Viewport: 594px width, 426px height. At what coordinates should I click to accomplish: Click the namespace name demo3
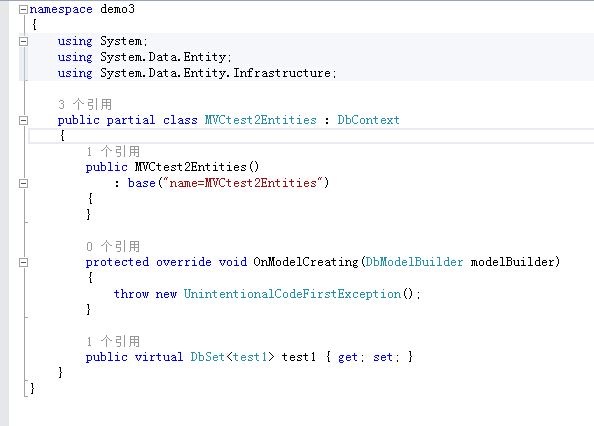(x=117, y=9)
